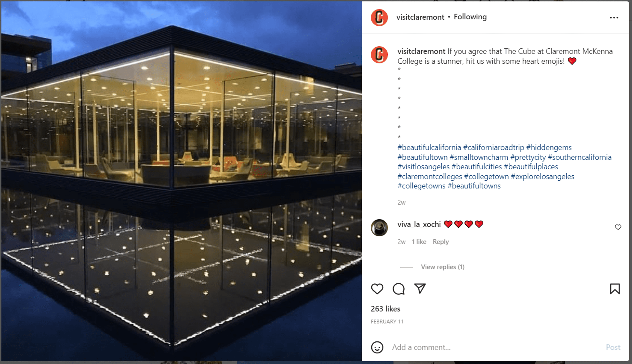View who liked via 263 likes
Image resolution: width=632 pixels, height=364 pixels.
click(385, 309)
